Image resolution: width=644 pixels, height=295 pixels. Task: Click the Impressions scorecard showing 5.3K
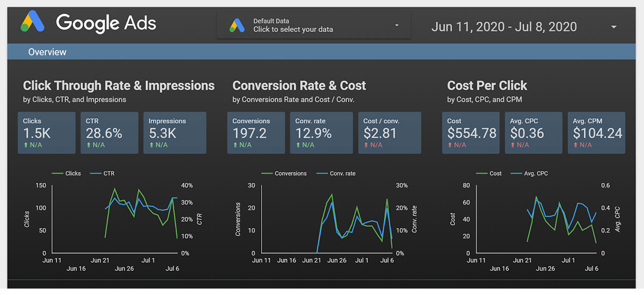174,133
